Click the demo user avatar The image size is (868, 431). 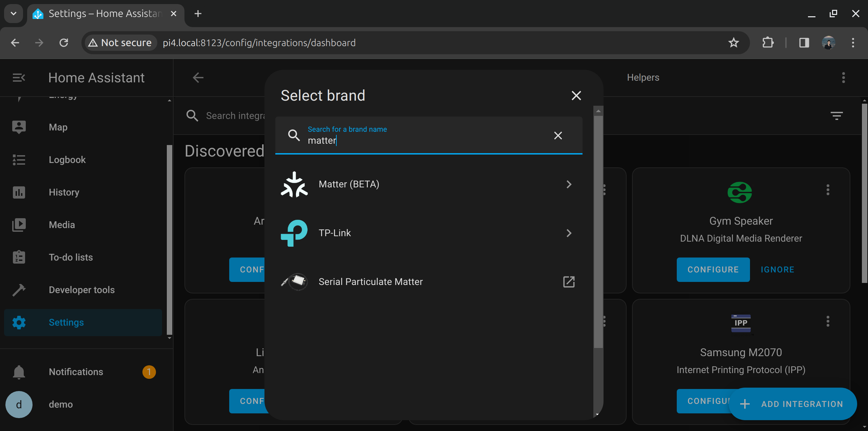(x=19, y=404)
